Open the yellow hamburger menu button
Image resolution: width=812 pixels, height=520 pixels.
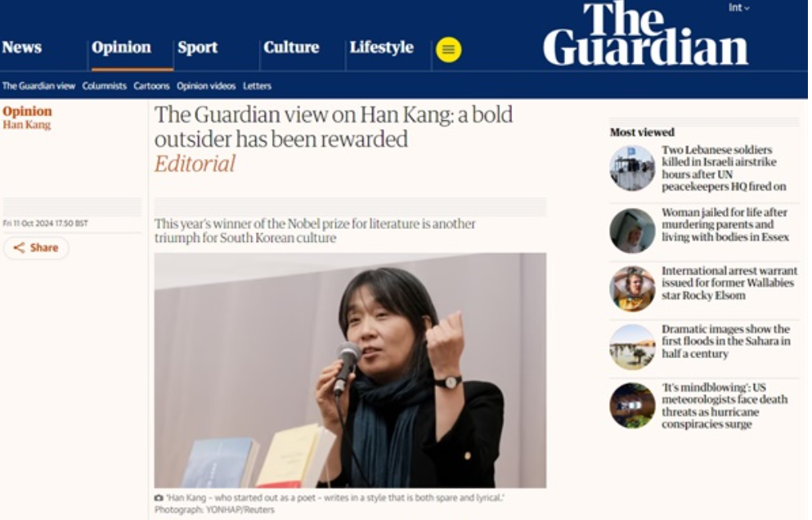point(448,50)
